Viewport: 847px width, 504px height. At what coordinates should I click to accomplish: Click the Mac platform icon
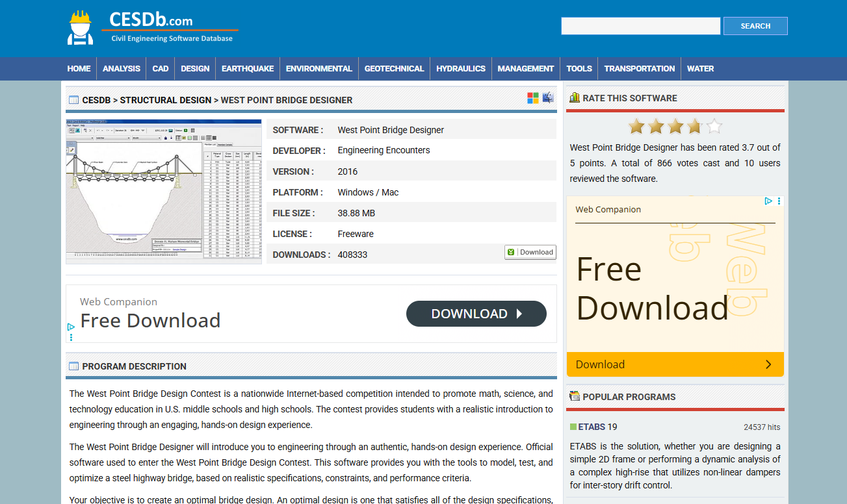point(549,98)
